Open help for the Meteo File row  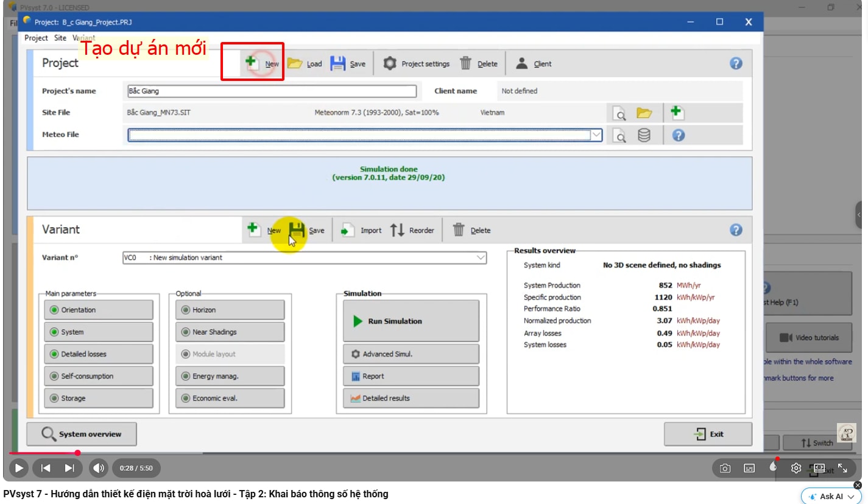pyautogui.click(x=679, y=135)
